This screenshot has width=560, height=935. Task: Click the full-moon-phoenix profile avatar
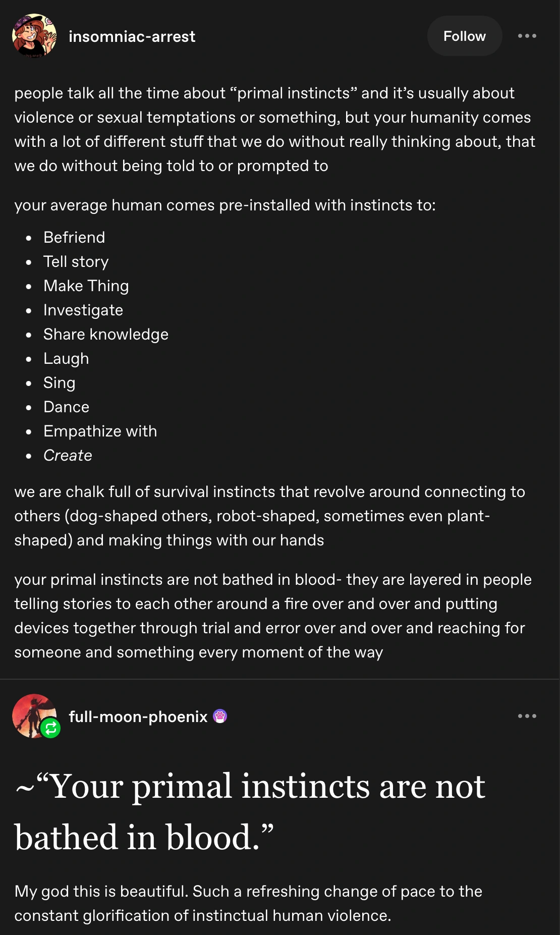tap(31, 713)
